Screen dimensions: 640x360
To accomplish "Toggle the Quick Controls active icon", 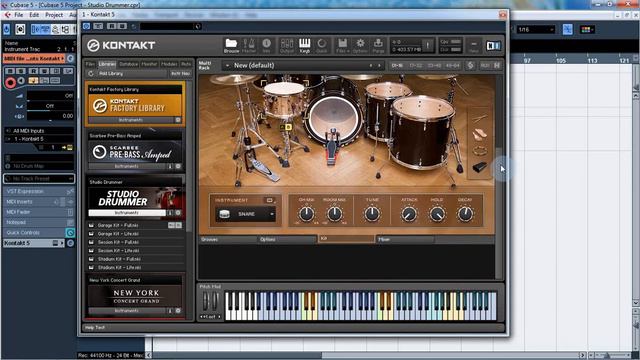I will click(x=70, y=233).
